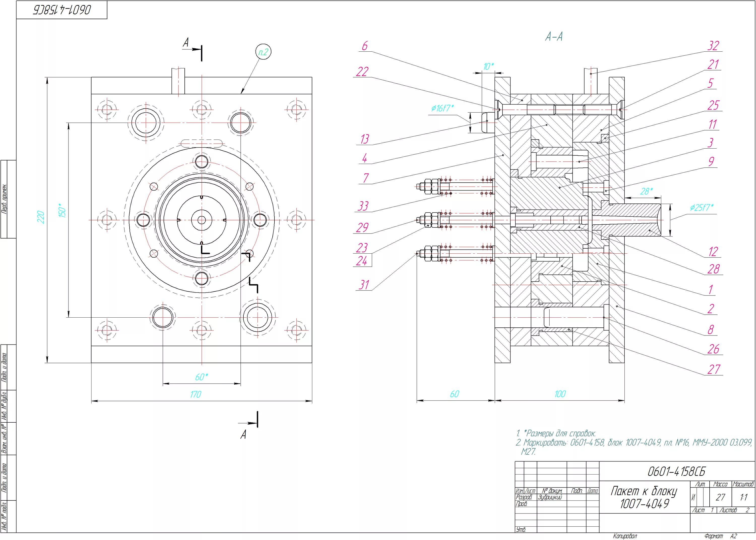Click the mass value 27 in title block
This screenshot has height=540, width=756.
pos(720,497)
